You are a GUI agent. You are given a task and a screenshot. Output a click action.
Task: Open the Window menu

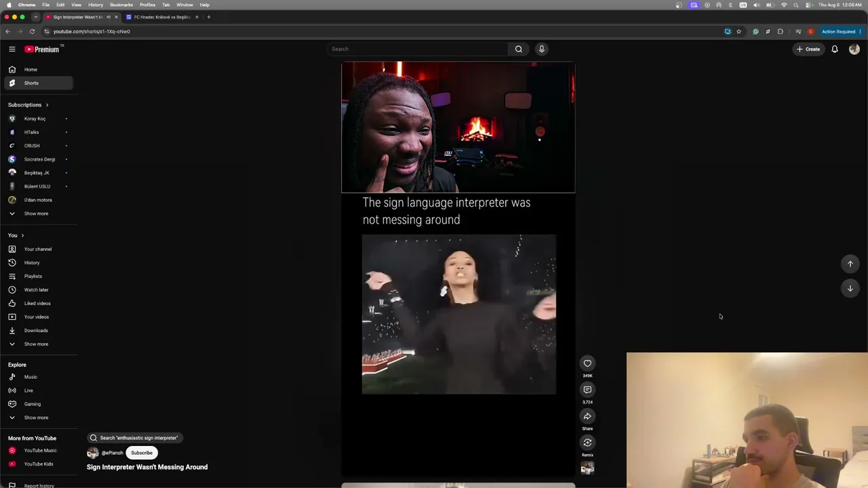coord(184,5)
